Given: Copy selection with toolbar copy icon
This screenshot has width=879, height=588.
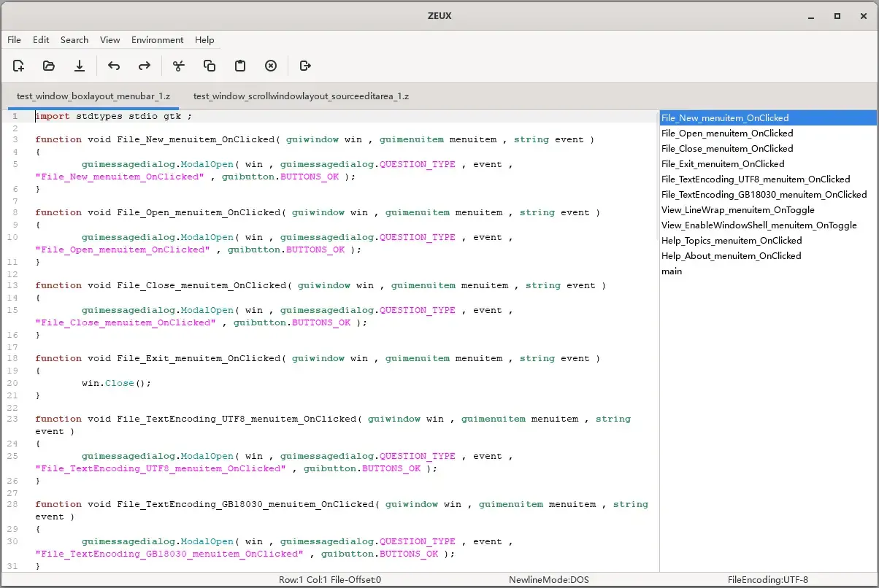Looking at the screenshot, I should tap(210, 66).
